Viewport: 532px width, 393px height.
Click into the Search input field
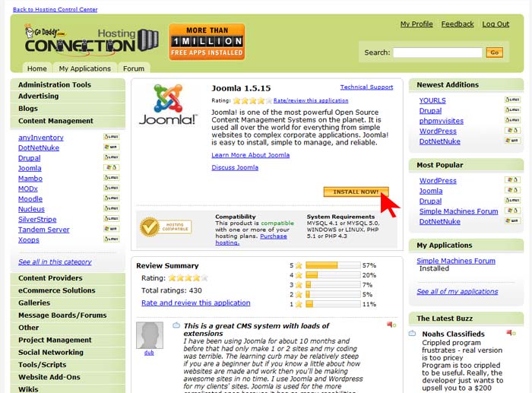438,52
